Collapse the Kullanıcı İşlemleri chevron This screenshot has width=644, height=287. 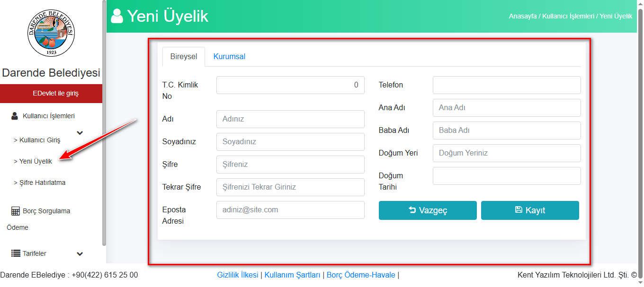click(80, 133)
